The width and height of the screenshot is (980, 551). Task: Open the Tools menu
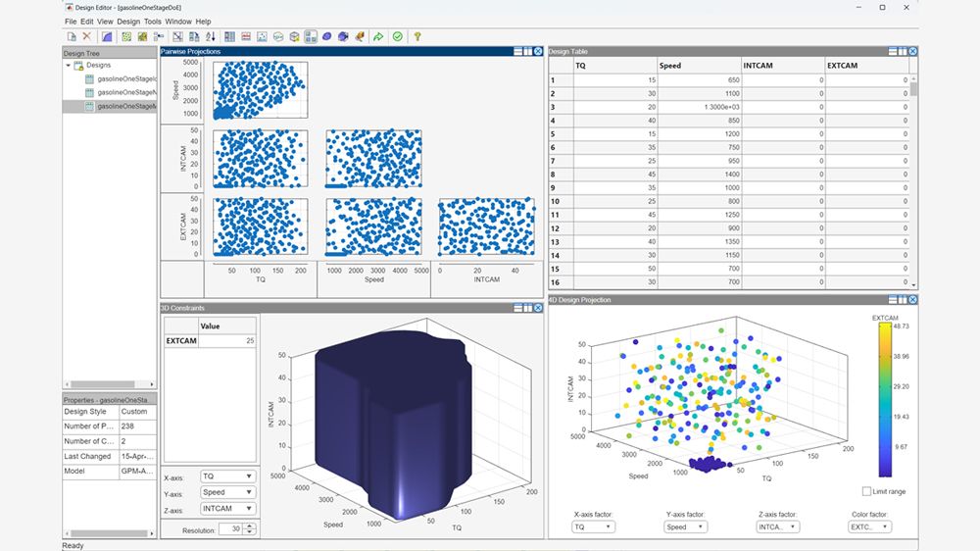click(x=153, y=21)
